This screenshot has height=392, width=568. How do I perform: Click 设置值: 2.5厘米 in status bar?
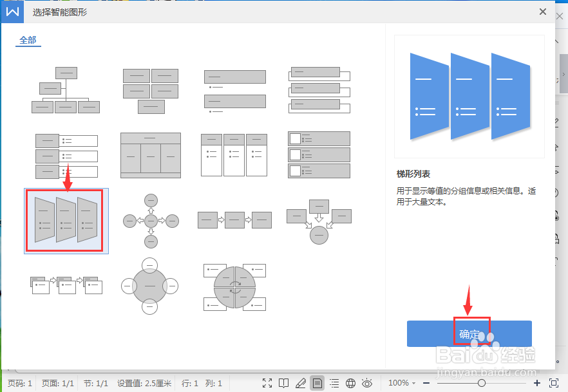click(144, 384)
